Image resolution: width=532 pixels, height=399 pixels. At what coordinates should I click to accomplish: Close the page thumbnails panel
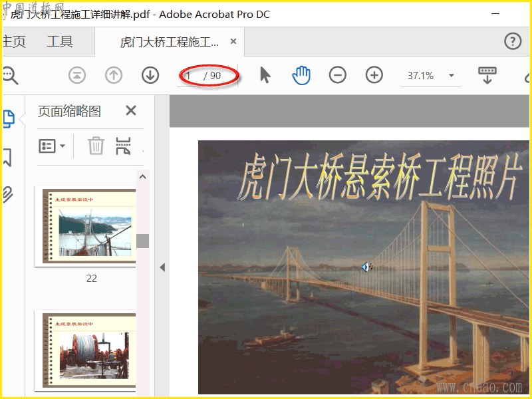[x=131, y=110]
